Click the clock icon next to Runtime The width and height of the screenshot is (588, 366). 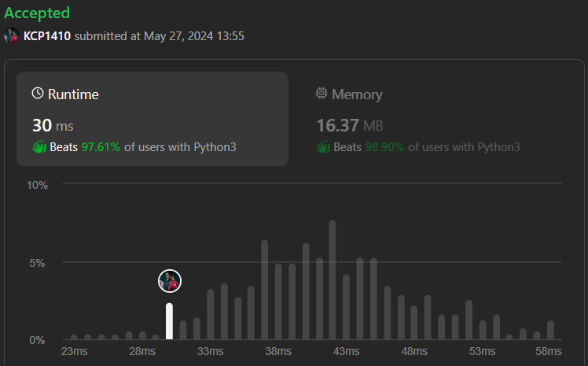38,94
